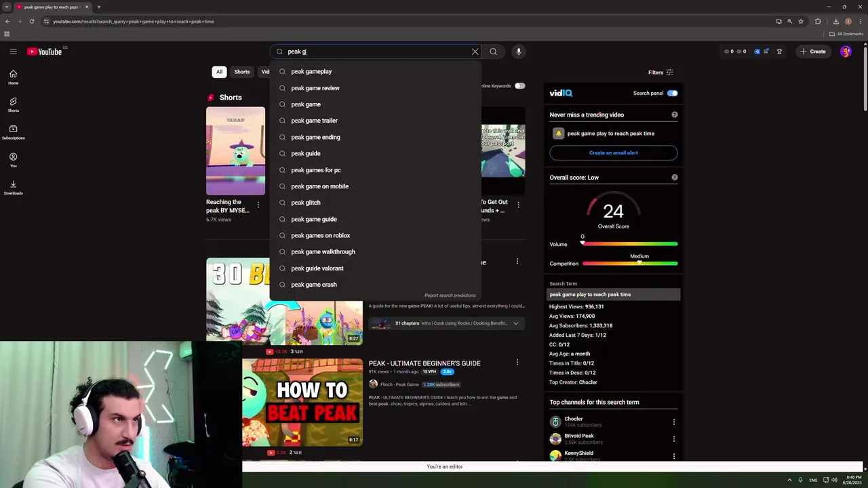The height and width of the screenshot is (488, 868).
Task: Open a new Chrome tab
Action: (x=98, y=7)
